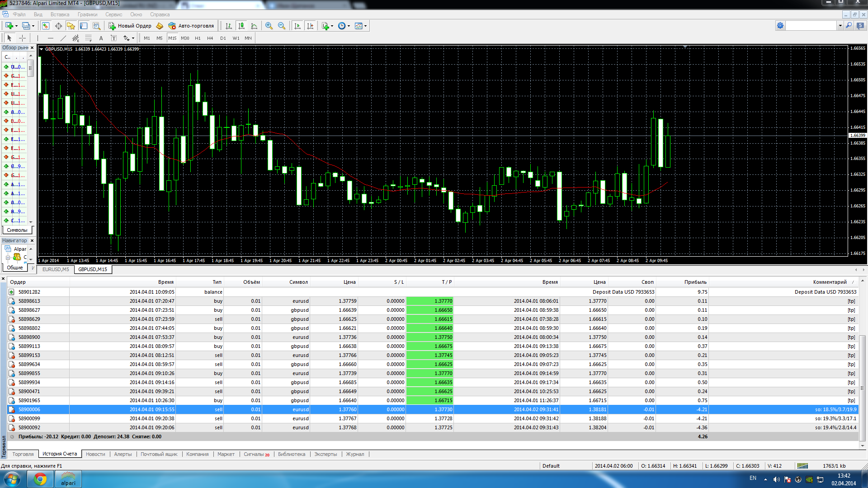Click the Новый Ордер button
Viewport: 868px width, 488px height.
[x=130, y=26]
